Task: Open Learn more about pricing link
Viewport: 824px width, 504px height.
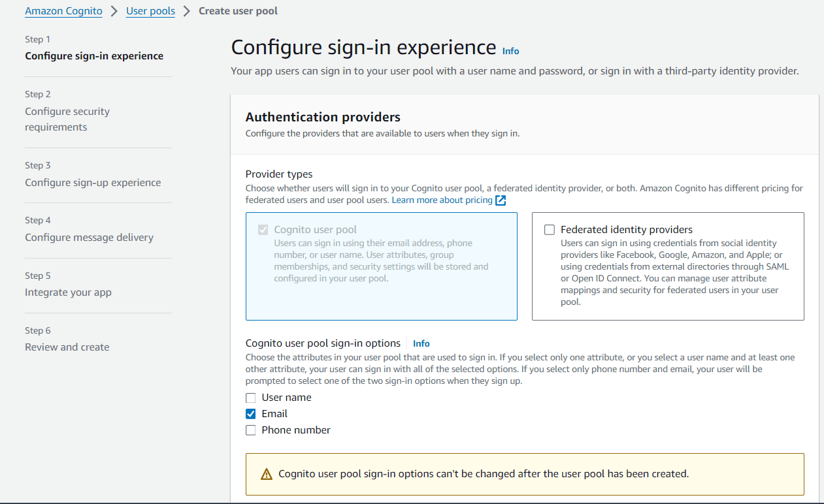Action: [x=442, y=200]
